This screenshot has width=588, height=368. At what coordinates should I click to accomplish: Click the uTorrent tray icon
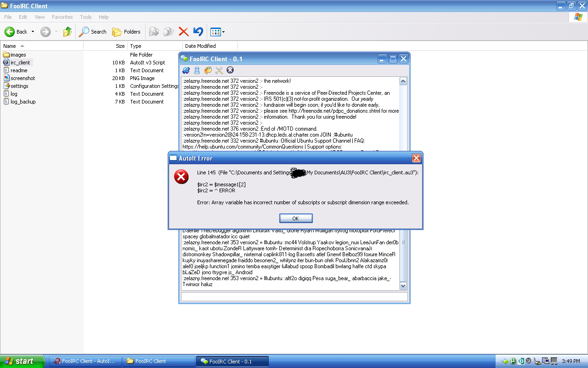coord(513,361)
